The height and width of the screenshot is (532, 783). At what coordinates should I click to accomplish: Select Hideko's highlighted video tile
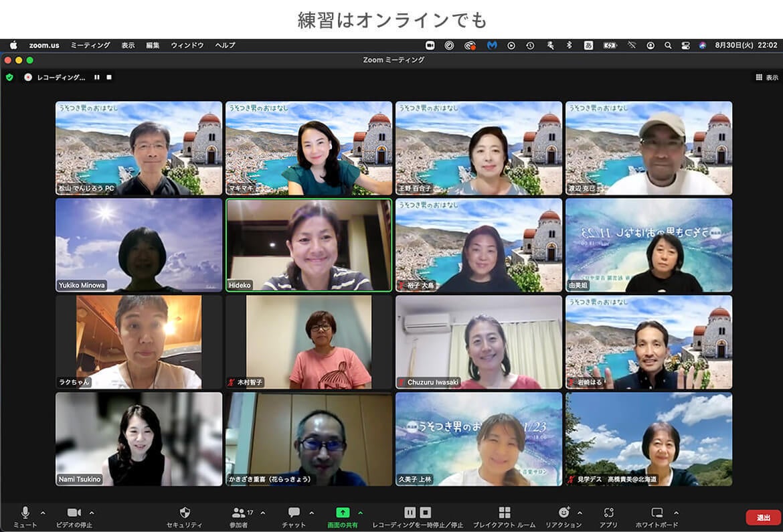point(309,245)
